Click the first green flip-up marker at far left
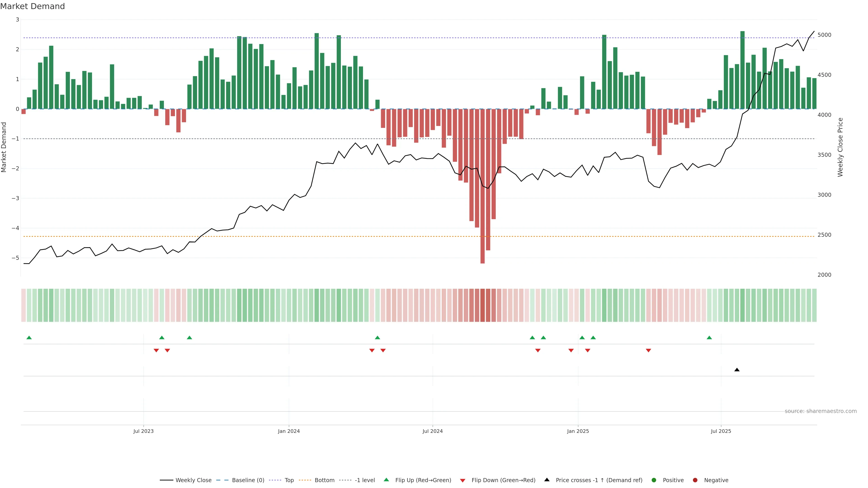This screenshot has height=488, width=868. [29, 338]
